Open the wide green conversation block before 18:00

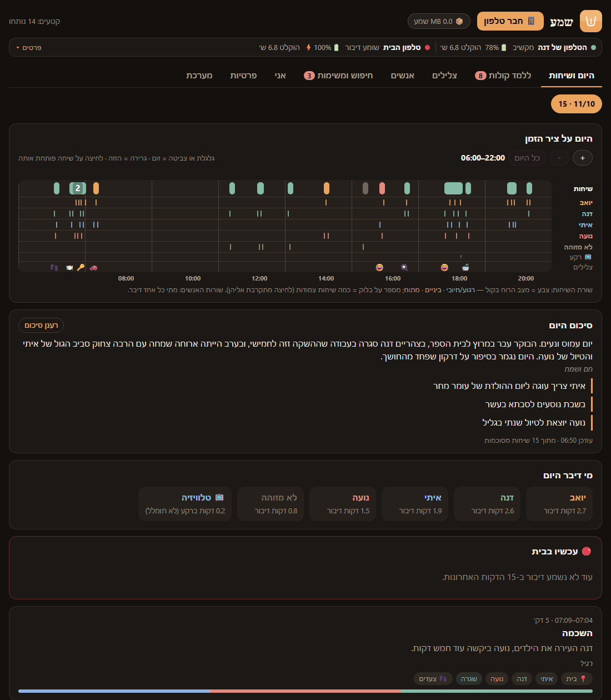[x=453, y=188]
